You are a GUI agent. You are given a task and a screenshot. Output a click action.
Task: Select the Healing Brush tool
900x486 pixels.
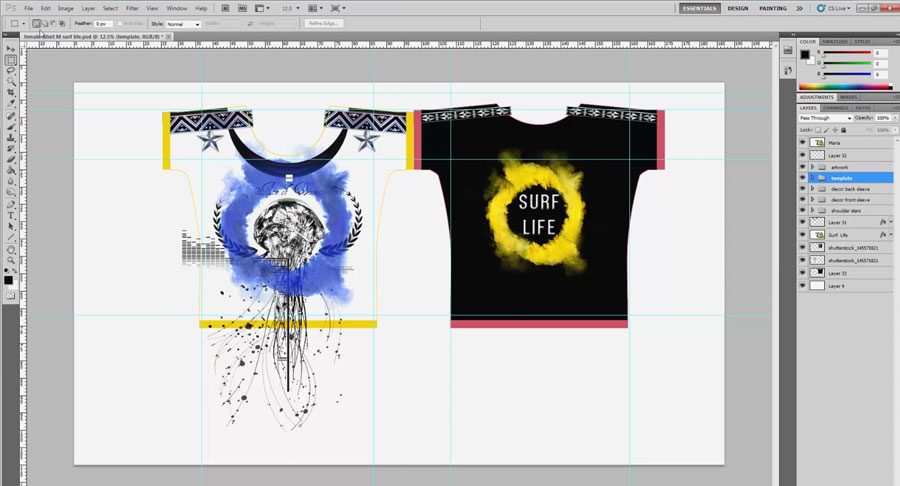tap(11, 116)
